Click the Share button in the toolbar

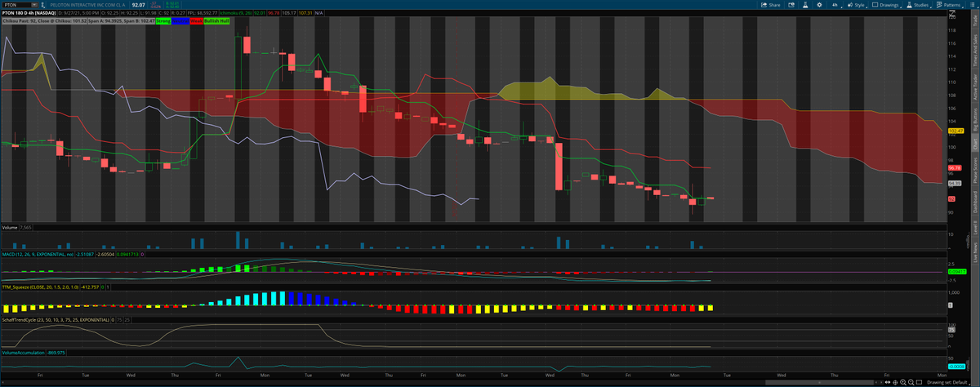pyautogui.click(x=770, y=5)
